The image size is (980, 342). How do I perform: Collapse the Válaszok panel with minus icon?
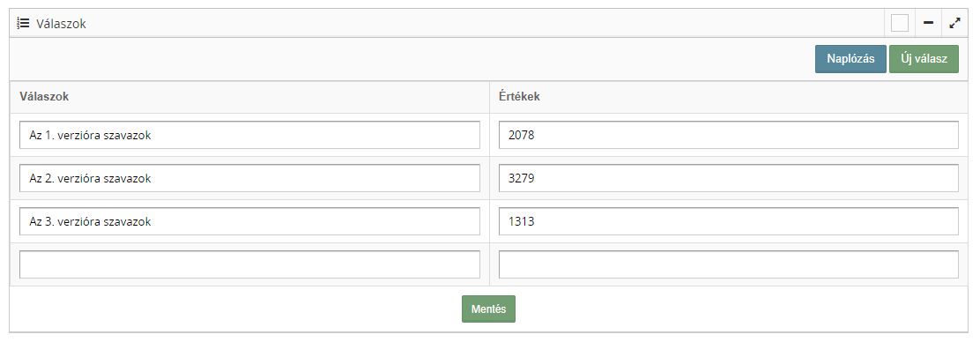pyautogui.click(x=928, y=23)
